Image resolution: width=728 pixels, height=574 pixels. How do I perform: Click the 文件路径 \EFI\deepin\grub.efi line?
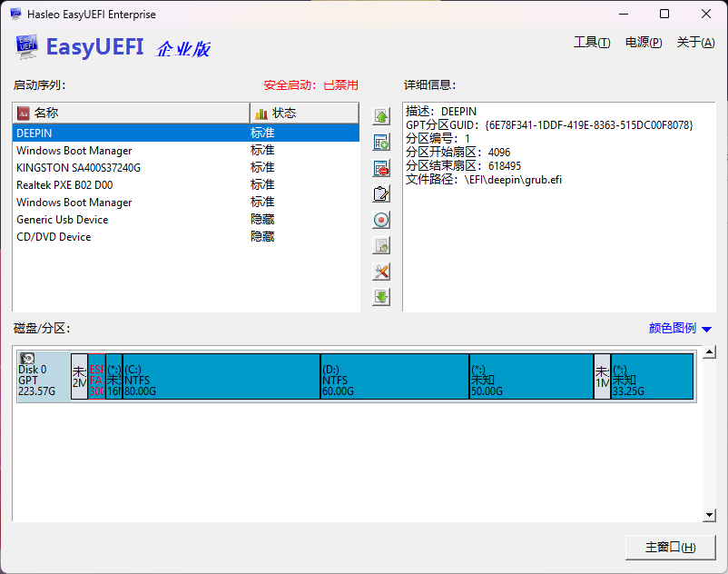[x=484, y=180]
